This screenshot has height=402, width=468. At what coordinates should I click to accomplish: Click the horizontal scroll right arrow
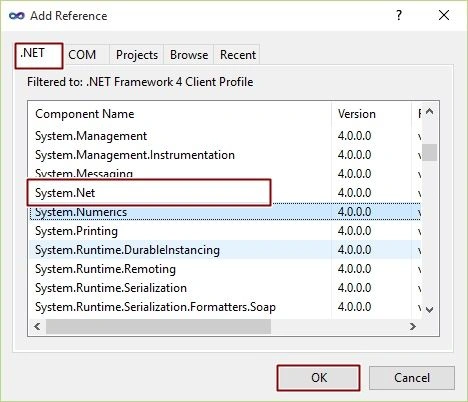pyautogui.click(x=413, y=326)
